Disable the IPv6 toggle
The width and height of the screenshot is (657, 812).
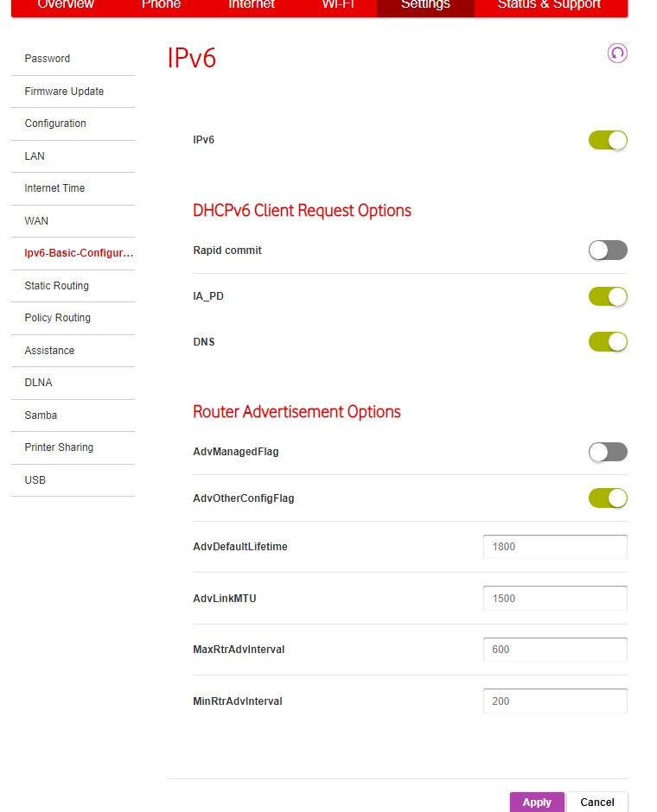pyautogui.click(x=608, y=140)
